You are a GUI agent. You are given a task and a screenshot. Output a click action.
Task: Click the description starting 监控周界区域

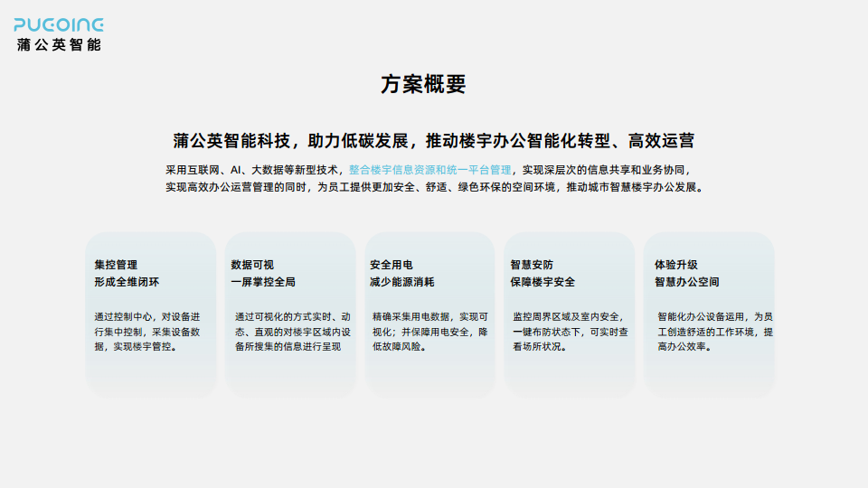tap(571, 332)
